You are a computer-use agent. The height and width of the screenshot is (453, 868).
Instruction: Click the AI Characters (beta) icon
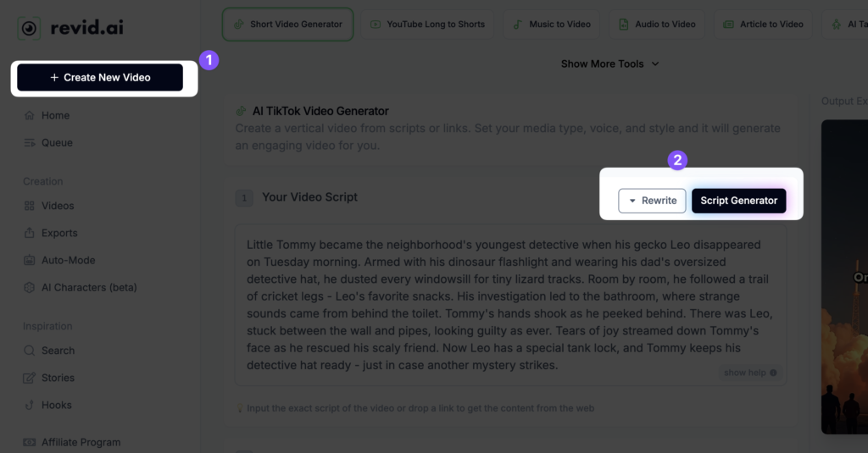30,287
